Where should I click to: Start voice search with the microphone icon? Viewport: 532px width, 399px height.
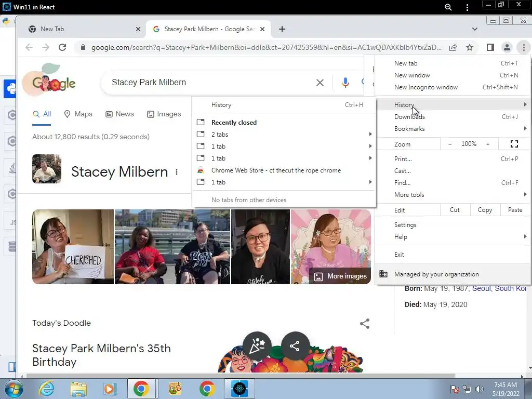345,83
